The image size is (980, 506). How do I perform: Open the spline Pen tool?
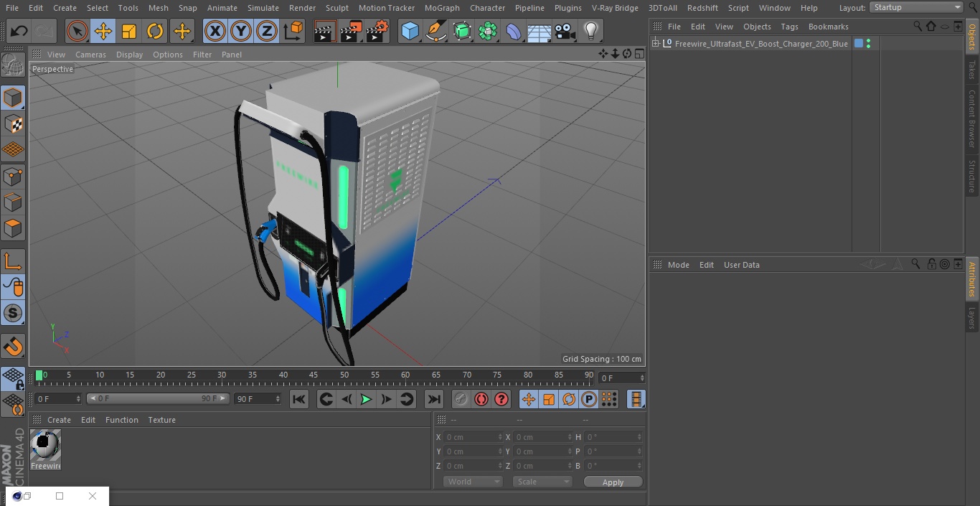(x=436, y=31)
